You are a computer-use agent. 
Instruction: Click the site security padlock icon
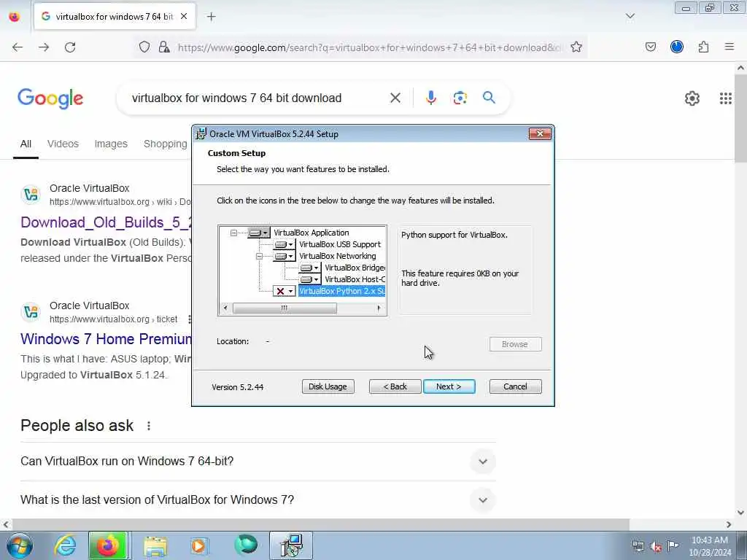pyautogui.click(x=164, y=47)
